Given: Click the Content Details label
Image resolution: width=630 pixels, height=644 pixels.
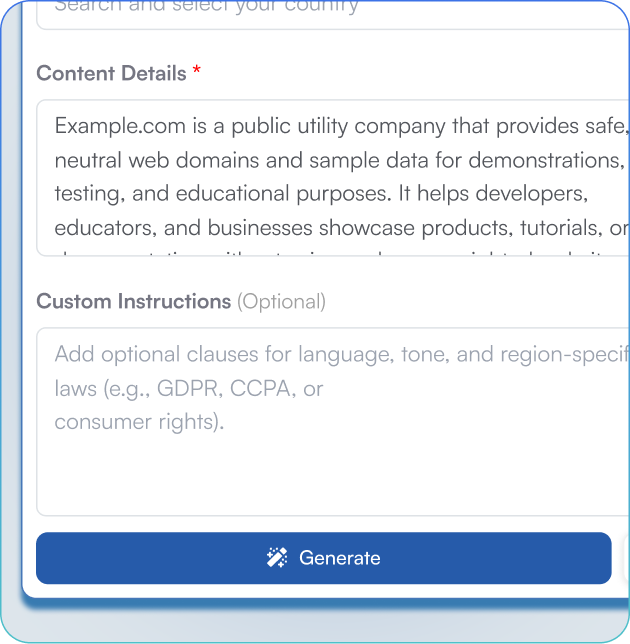Looking at the screenshot, I should [x=111, y=74].
